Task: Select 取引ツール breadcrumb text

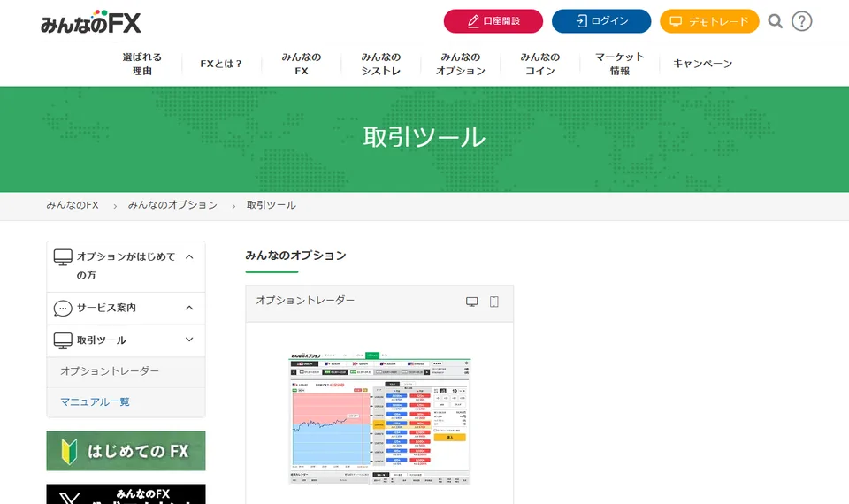Action: pos(272,205)
